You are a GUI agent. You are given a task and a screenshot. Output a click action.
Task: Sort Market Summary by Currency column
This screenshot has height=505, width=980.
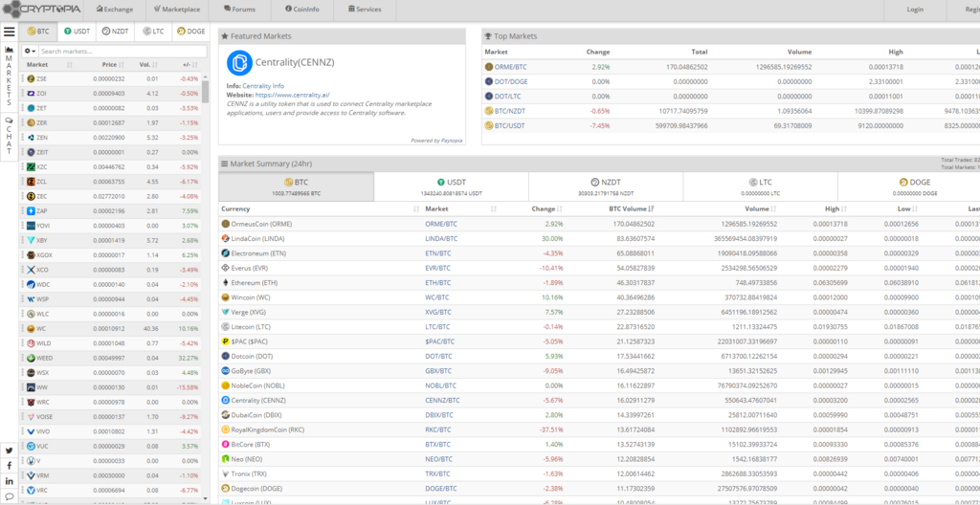pyautogui.click(x=321, y=209)
